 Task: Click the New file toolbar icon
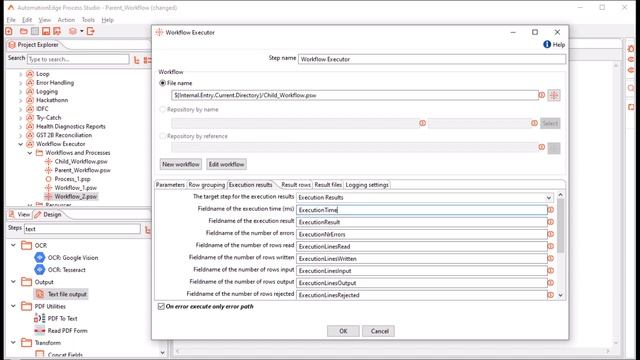[x=9, y=31]
